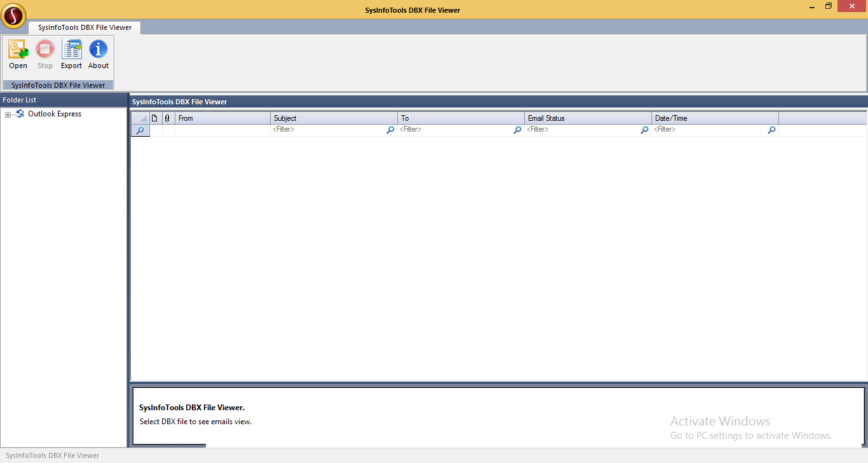This screenshot has width=868, height=463.
Task: Click the Stop icon in the toolbar
Action: coord(44,54)
